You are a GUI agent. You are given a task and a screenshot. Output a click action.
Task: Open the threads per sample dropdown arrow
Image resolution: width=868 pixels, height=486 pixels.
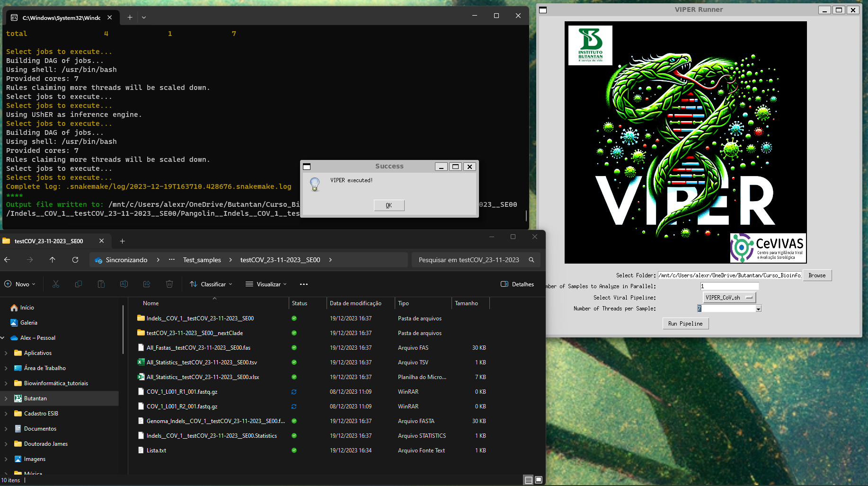coord(758,309)
